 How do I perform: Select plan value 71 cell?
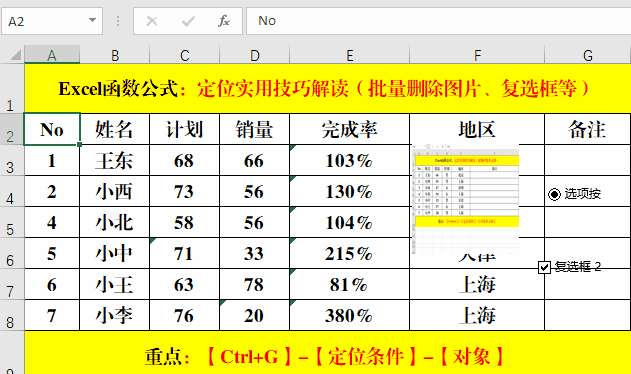(184, 253)
